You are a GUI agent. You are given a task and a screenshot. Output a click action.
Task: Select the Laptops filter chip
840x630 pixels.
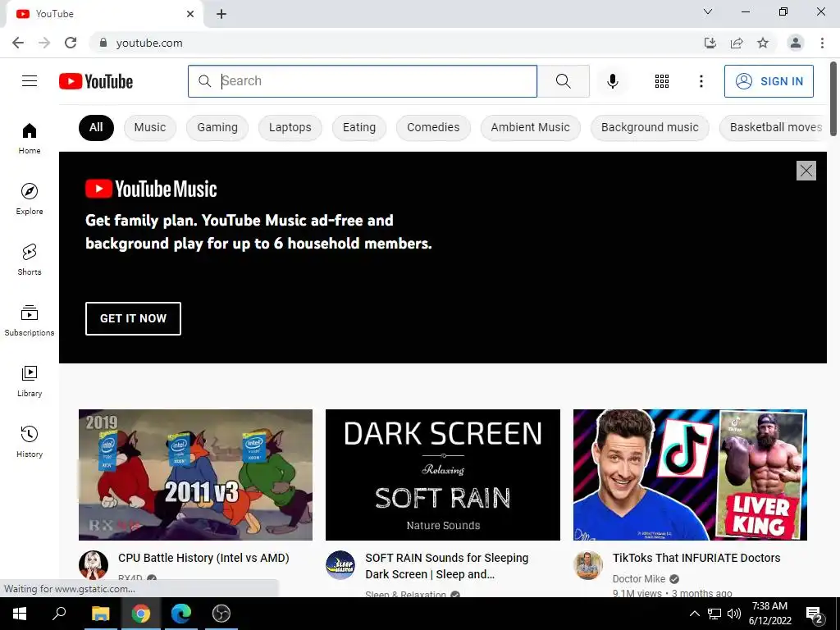pyautogui.click(x=290, y=127)
